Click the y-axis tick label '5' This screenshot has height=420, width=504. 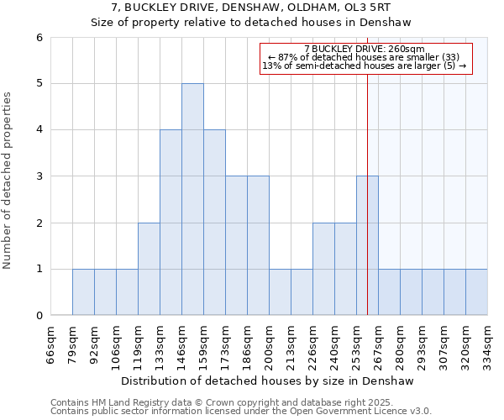tap(39, 83)
